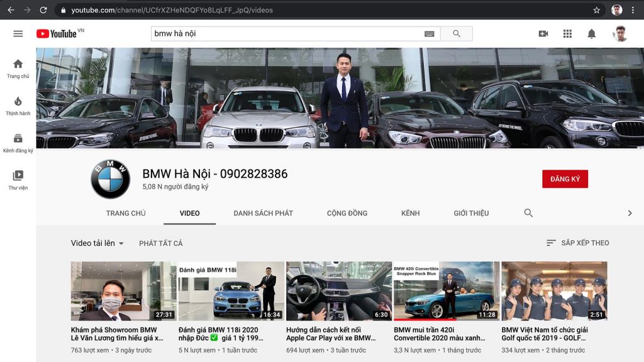Switch to the Danh sách phát tab
Screen dimensions: 644x362
263,213
